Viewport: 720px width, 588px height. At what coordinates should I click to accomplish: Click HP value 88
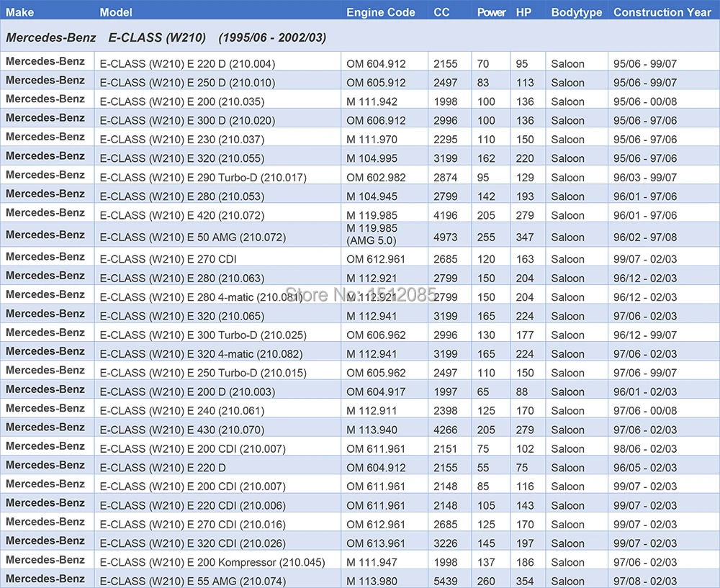pos(521,392)
